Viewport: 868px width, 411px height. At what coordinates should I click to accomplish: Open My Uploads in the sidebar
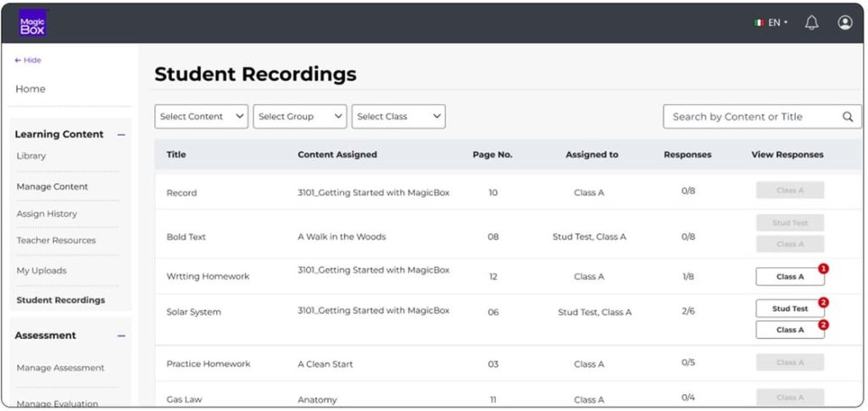coord(41,271)
